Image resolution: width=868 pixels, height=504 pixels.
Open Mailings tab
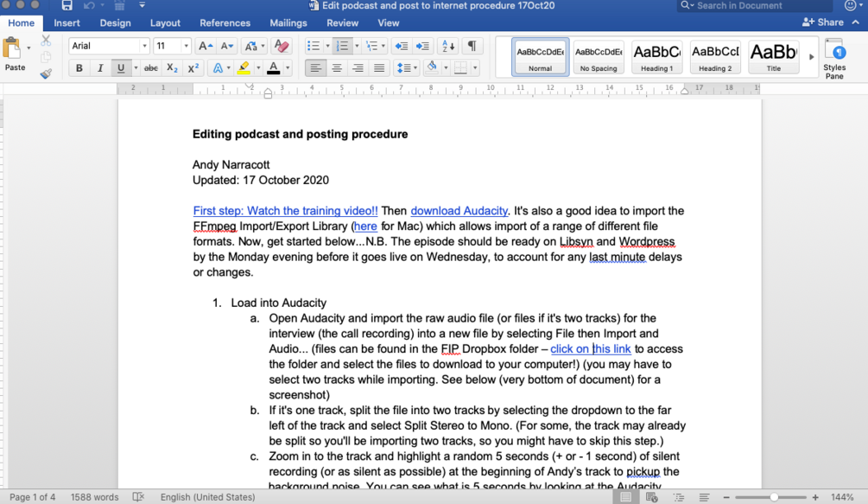(x=288, y=22)
